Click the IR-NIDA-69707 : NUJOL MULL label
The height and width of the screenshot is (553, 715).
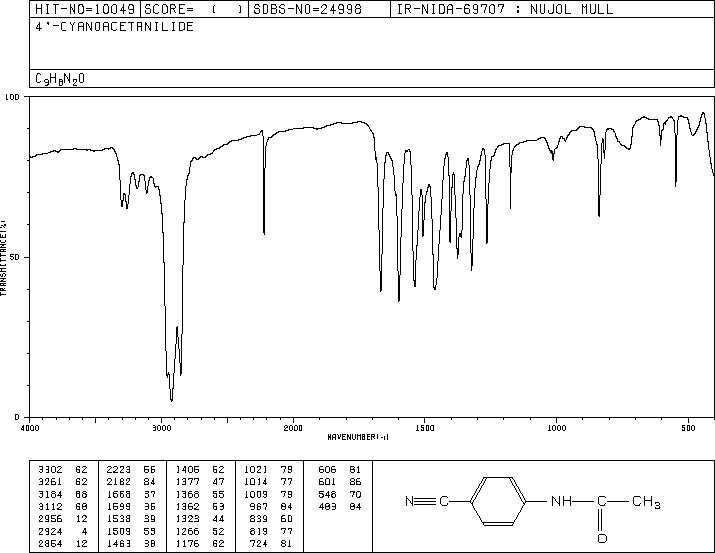(x=505, y=9)
